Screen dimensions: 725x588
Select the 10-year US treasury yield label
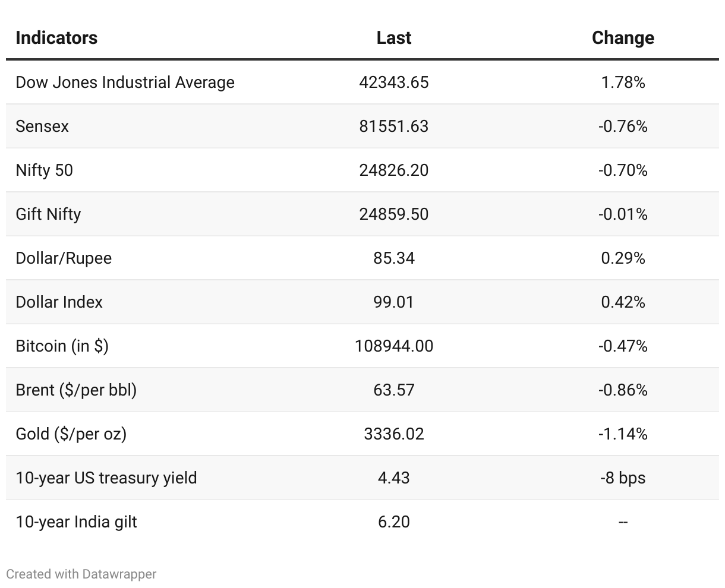point(106,478)
